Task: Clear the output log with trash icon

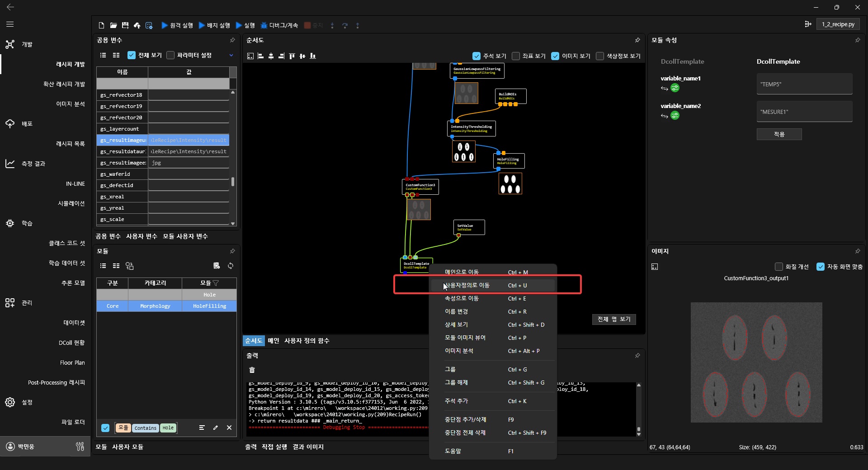Action: tap(252, 370)
